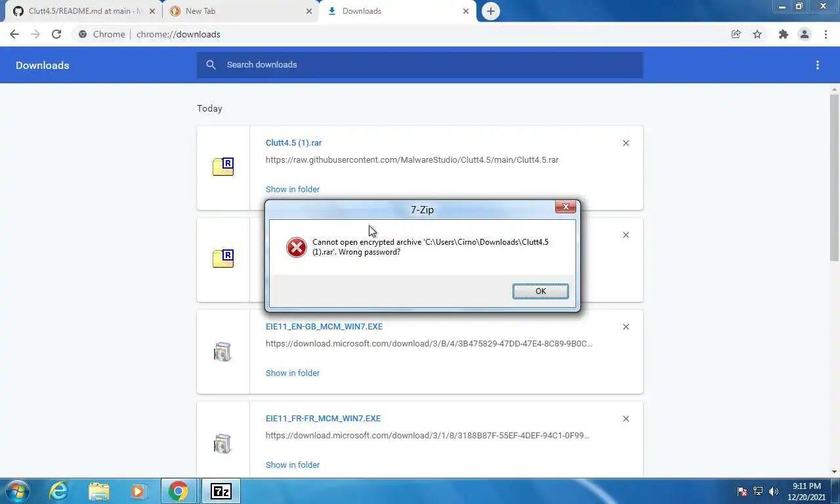Open Windows Explorer from the taskbar
The width and height of the screenshot is (840, 504).
99,491
